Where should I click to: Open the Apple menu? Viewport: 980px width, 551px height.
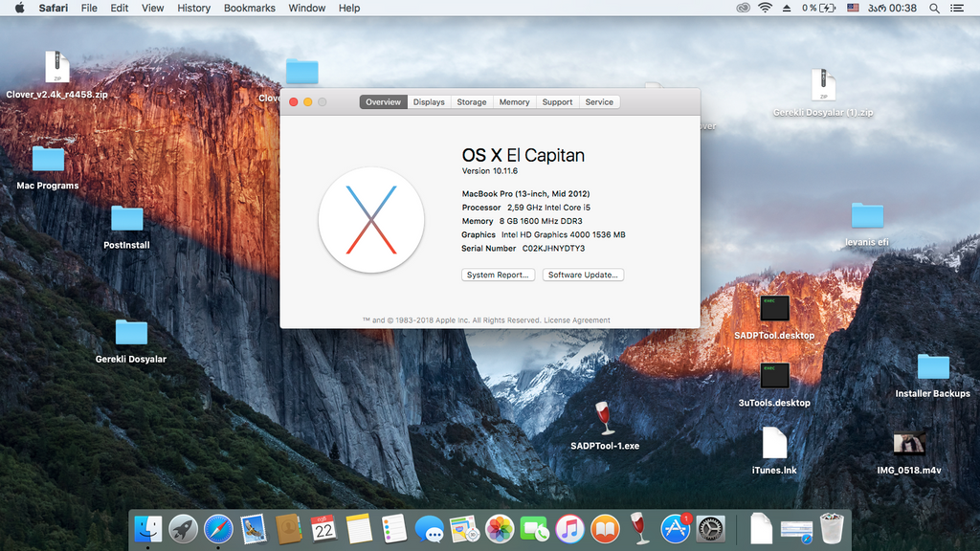tap(19, 8)
